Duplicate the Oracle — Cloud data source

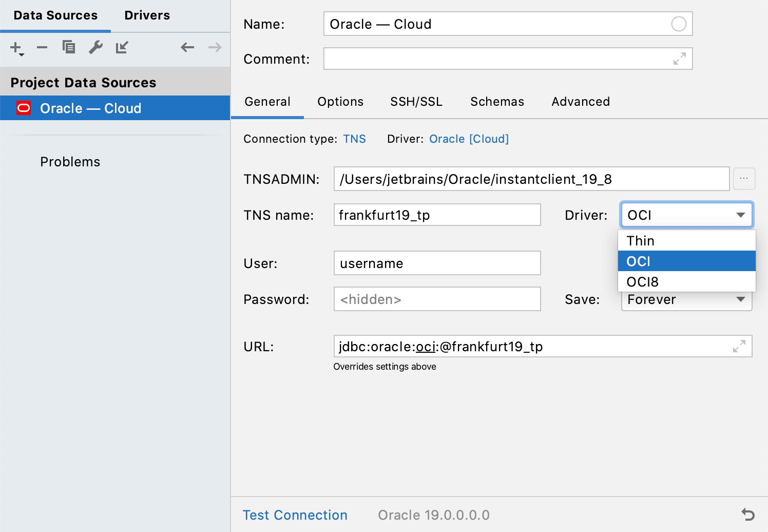click(x=68, y=47)
